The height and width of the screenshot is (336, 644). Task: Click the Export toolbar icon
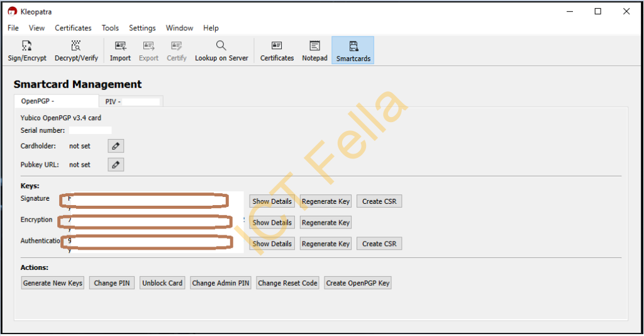148,50
